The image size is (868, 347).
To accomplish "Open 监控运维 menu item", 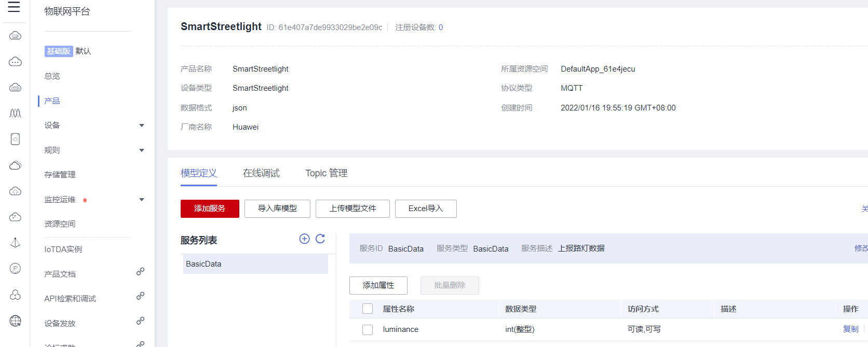I will [60, 200].
